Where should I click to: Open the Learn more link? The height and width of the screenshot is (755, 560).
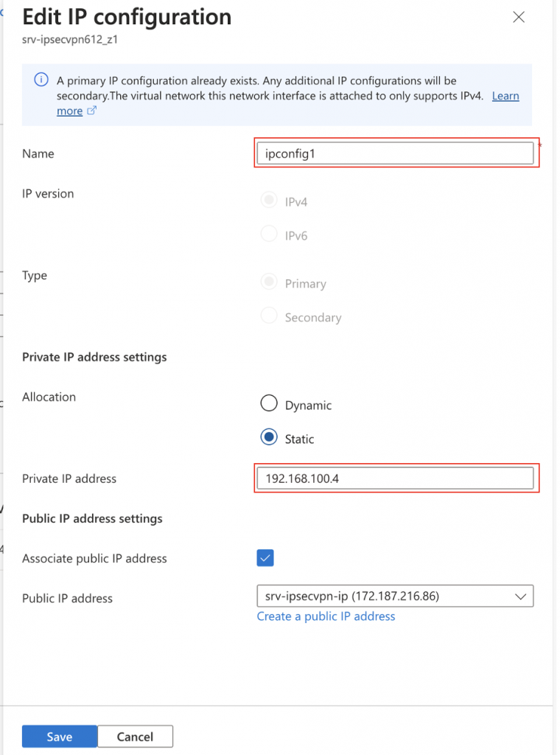505,96
